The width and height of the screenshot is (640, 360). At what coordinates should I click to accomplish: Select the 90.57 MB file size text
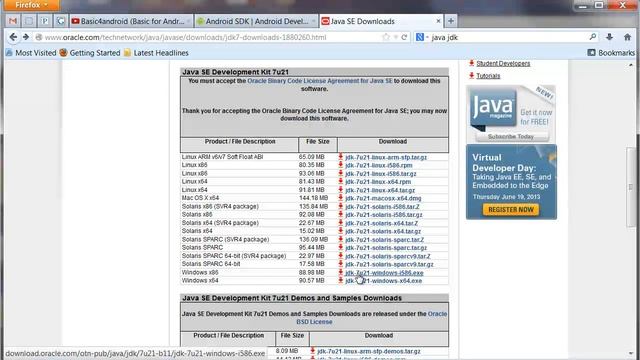[311, 280]
